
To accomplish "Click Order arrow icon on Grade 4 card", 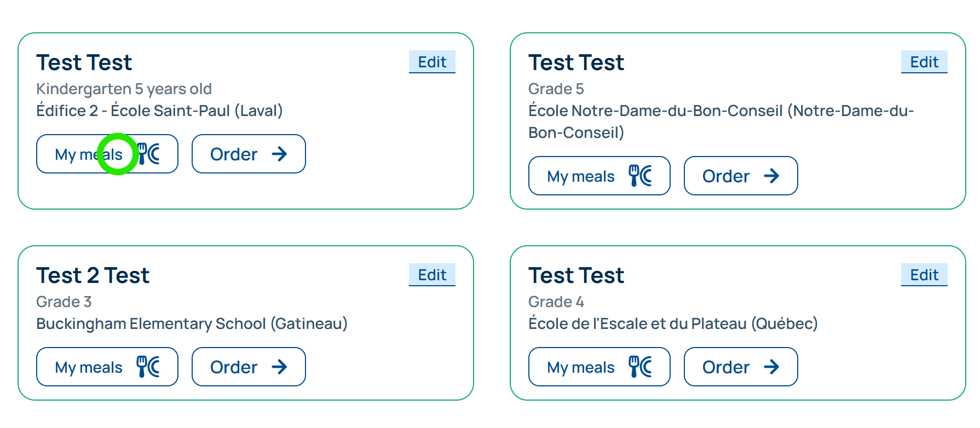I will (x=771, y=367).
